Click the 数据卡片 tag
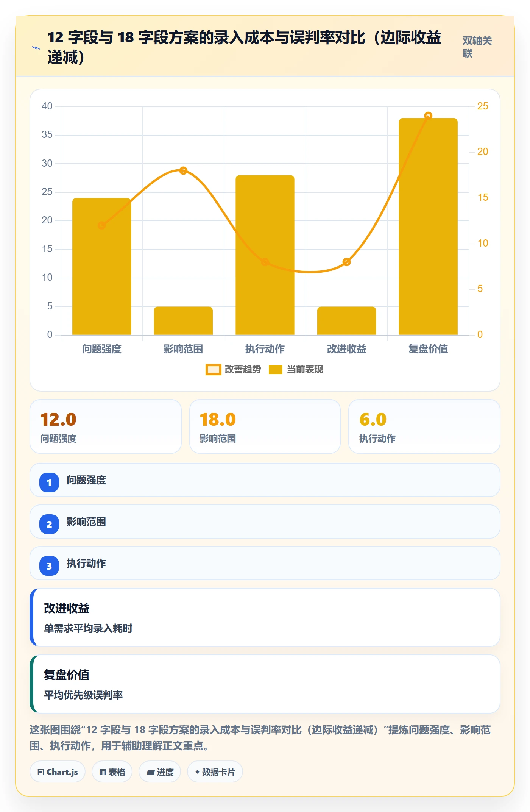The width and height of the screenshot is (530, 812). (x=215, y=772)
